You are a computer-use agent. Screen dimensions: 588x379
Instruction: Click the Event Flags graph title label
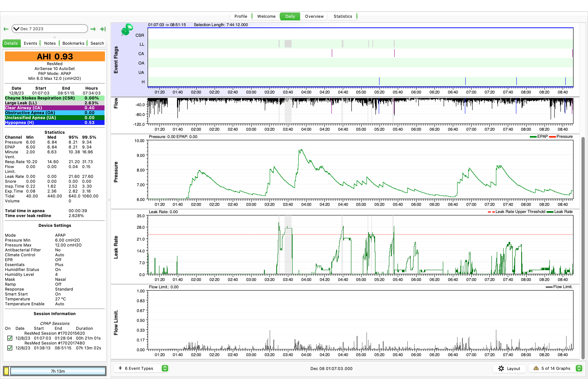click(116, 60)
